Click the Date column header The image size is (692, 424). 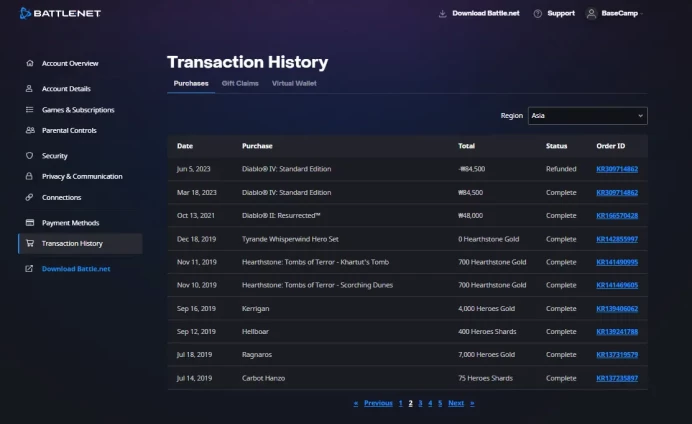click(x=185, y=146)
